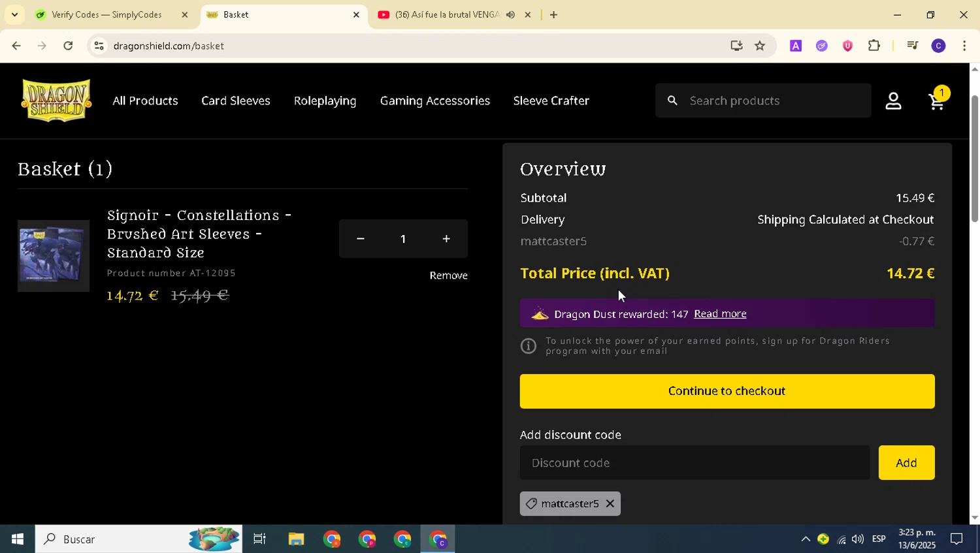Open Task View on taskbar
This screenshot has width=980, height=553.
(259, 539)
